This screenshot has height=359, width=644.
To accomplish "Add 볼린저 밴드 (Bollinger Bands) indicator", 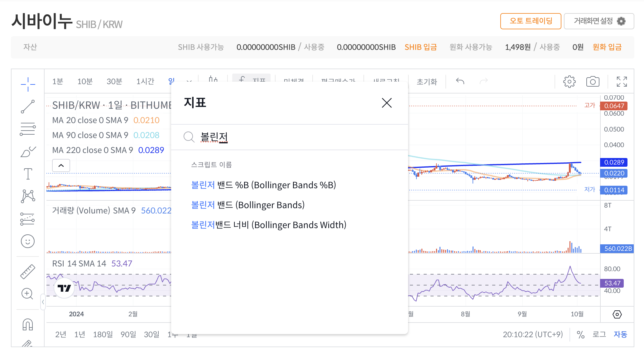I will pos(248,205).
